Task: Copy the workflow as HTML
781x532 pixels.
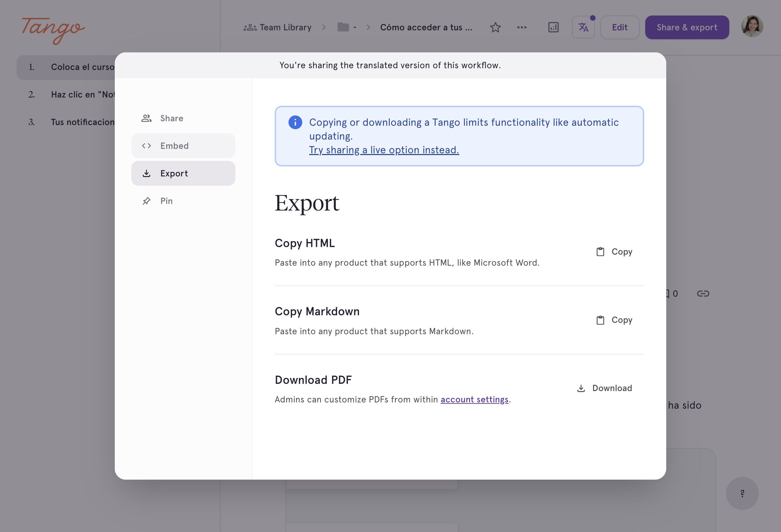Action: [x=615, y=252]
